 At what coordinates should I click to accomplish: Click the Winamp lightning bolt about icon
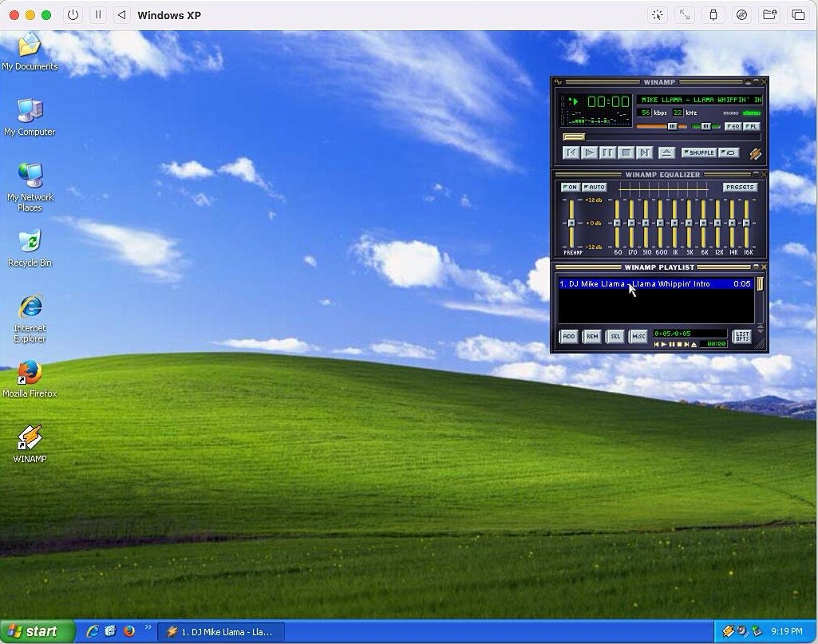point(755,153)
